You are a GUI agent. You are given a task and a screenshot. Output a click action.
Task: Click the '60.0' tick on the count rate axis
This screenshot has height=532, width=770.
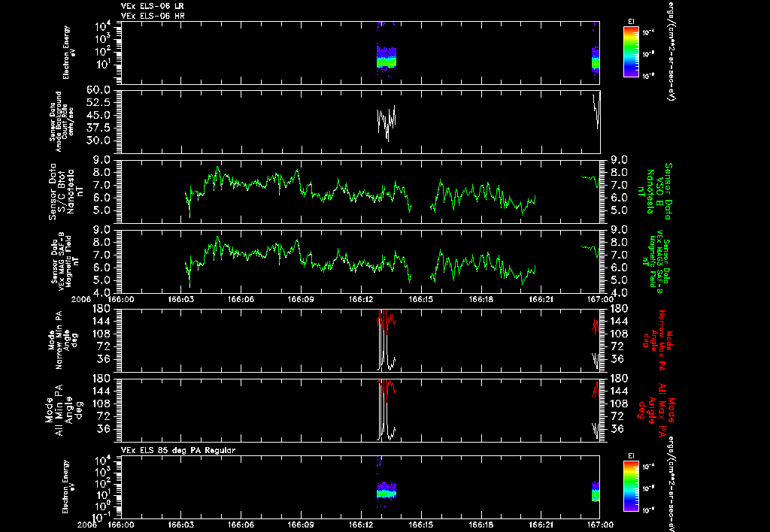[x=98, y=90]
